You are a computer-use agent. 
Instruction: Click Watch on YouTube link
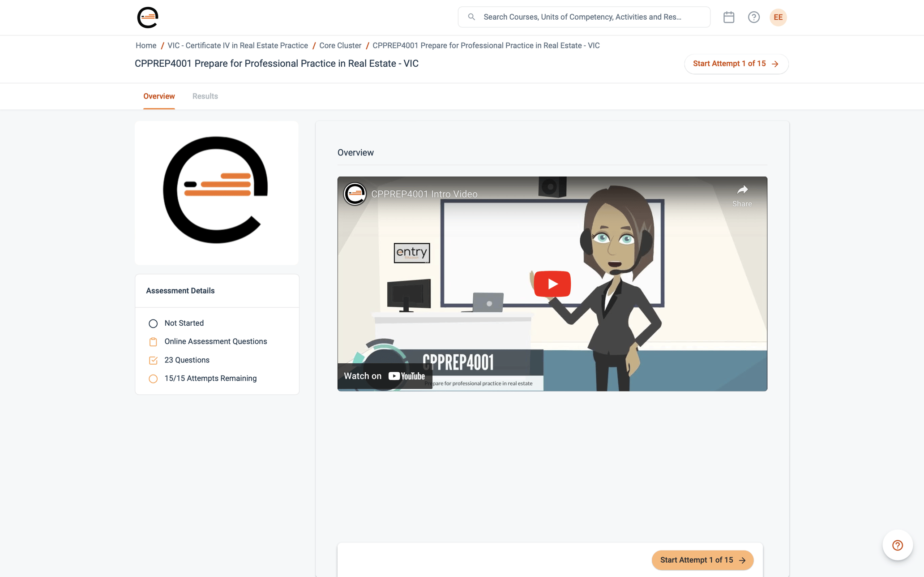[385, 376]
